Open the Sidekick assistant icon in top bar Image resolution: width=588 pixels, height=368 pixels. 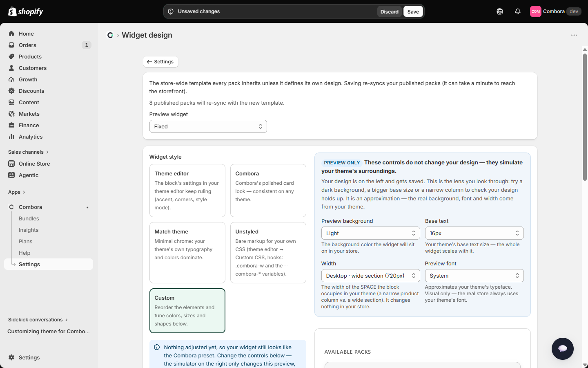(x=500, y=11)
